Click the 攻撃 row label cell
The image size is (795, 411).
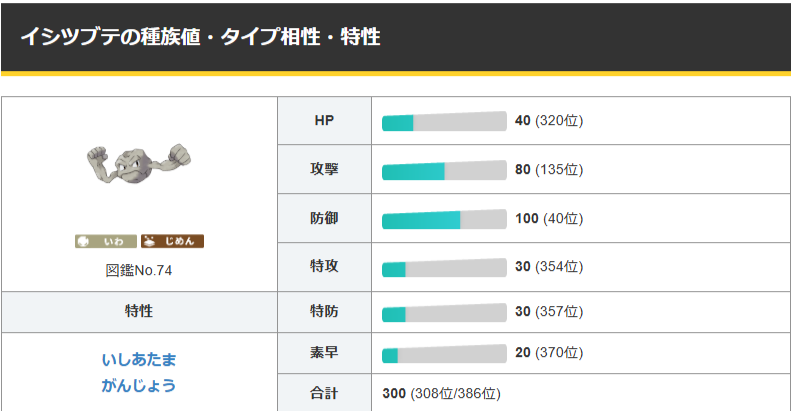[x=324, y=169]
